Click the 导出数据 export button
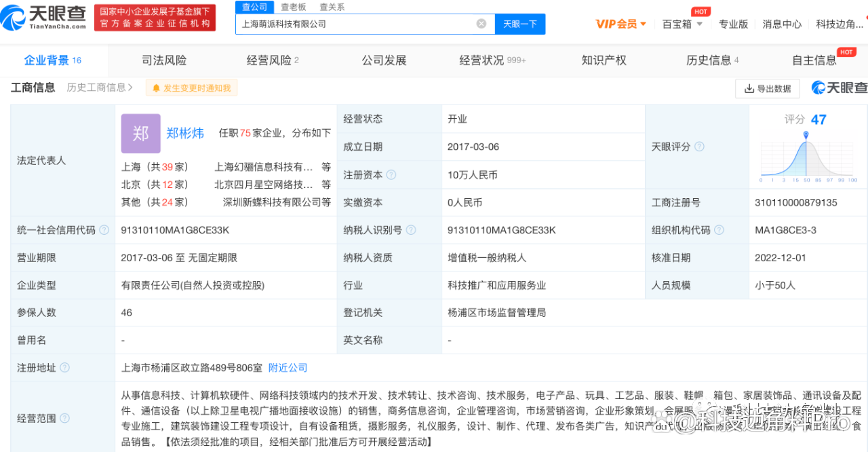 click(x=767, y=88)
